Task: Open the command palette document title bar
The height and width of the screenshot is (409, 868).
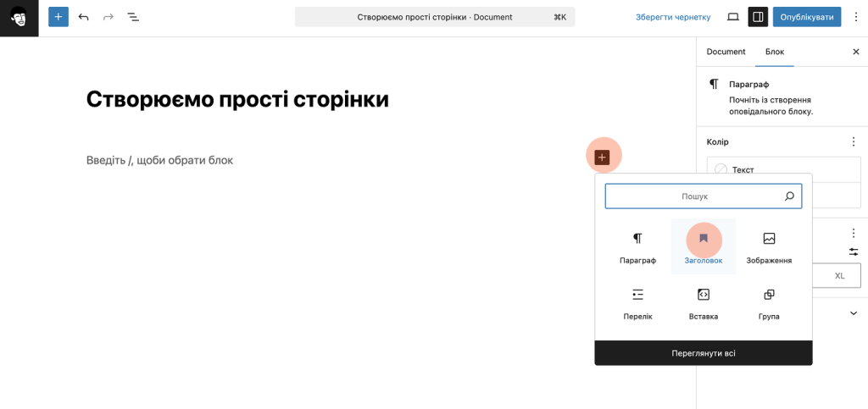Action: (x=435, y=17)
